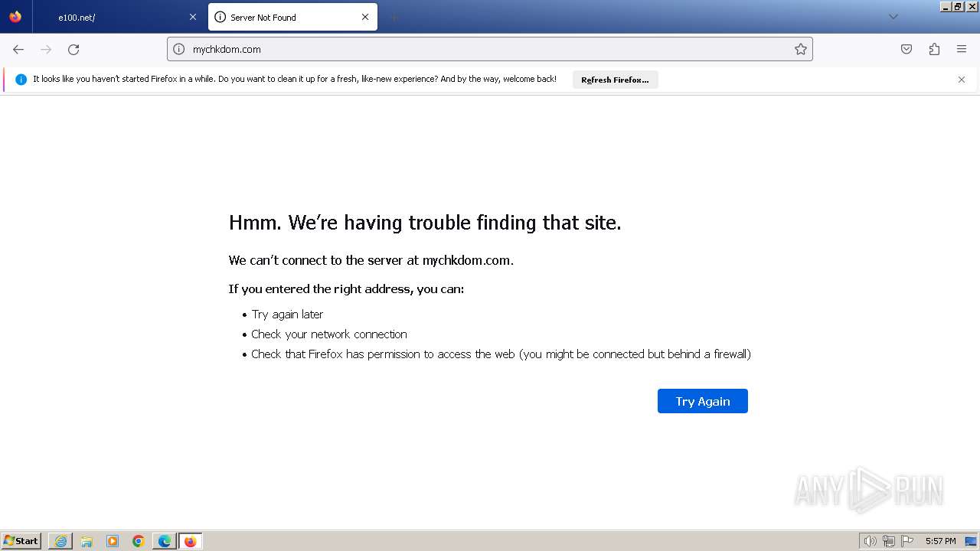Click the clock showing 5:57 PM
Screen dimensions: 980x551
tap(940, 541)
